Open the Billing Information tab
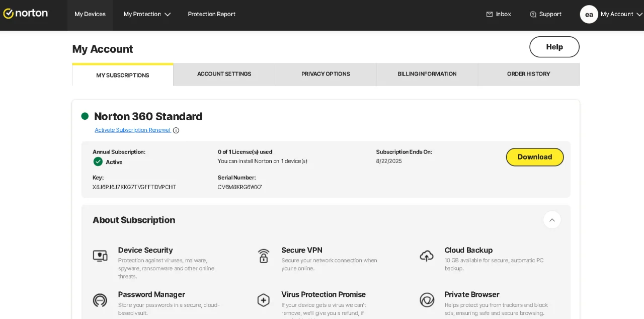Screen dimensions: 644x319 coord(427,74)
